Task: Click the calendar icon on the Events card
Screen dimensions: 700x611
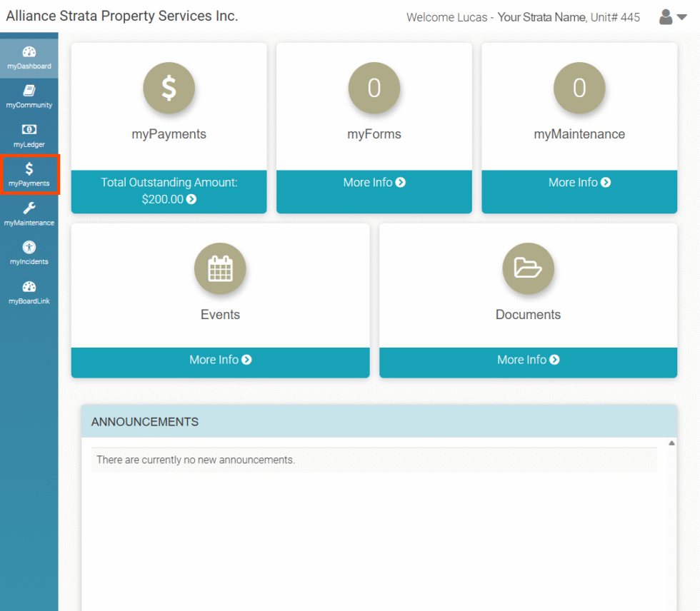Action: (x=220, y=268)
